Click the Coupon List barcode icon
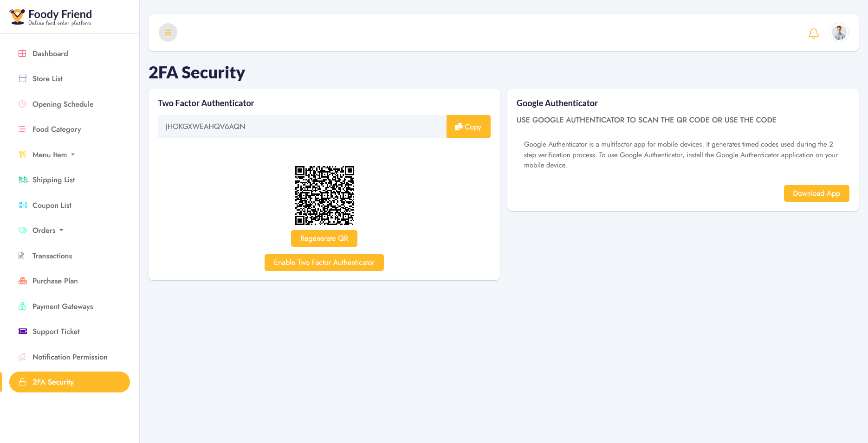The image size is (868, 443). (23, 205)
